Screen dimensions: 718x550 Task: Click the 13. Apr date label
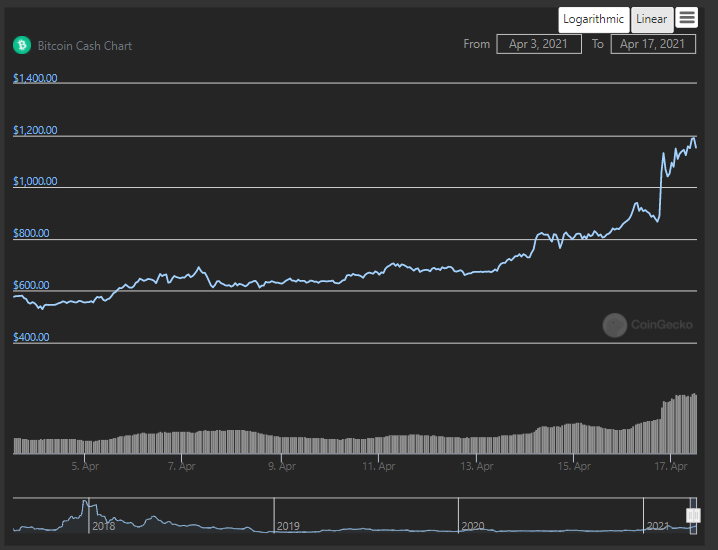pyautogui.click(x=477, y=466)
